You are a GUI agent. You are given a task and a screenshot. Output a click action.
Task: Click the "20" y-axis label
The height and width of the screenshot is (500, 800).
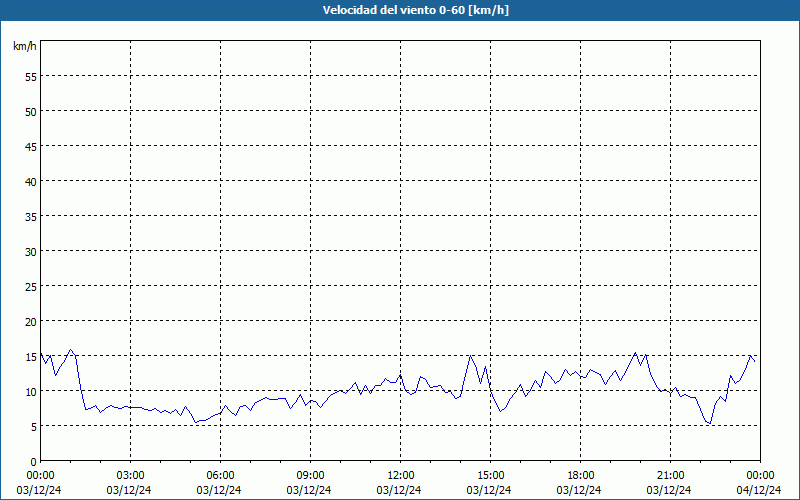coord(31,322)
